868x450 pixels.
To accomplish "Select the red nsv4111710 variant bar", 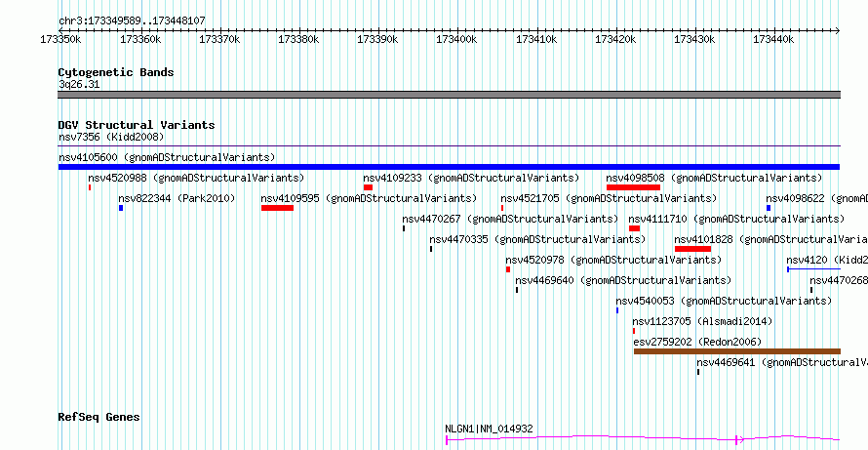I will [634, 228].
